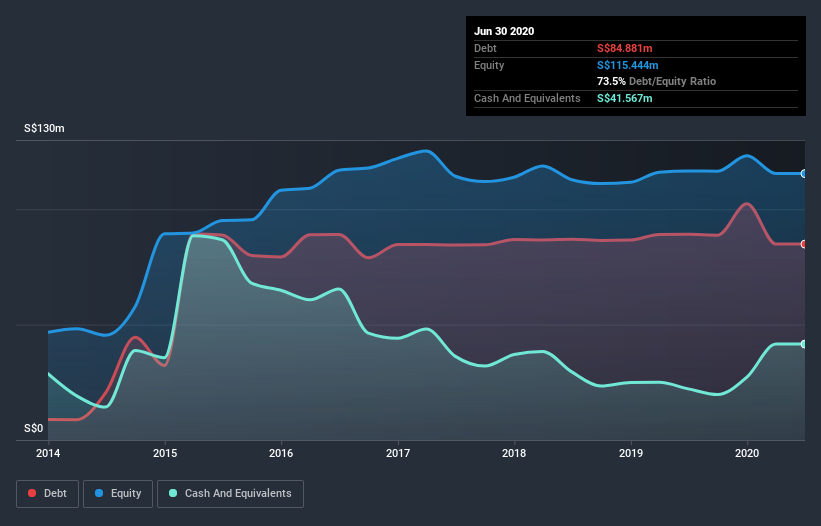
Task: Click the Cash And Equivalents endpoint marker
Action: point(804,344)
